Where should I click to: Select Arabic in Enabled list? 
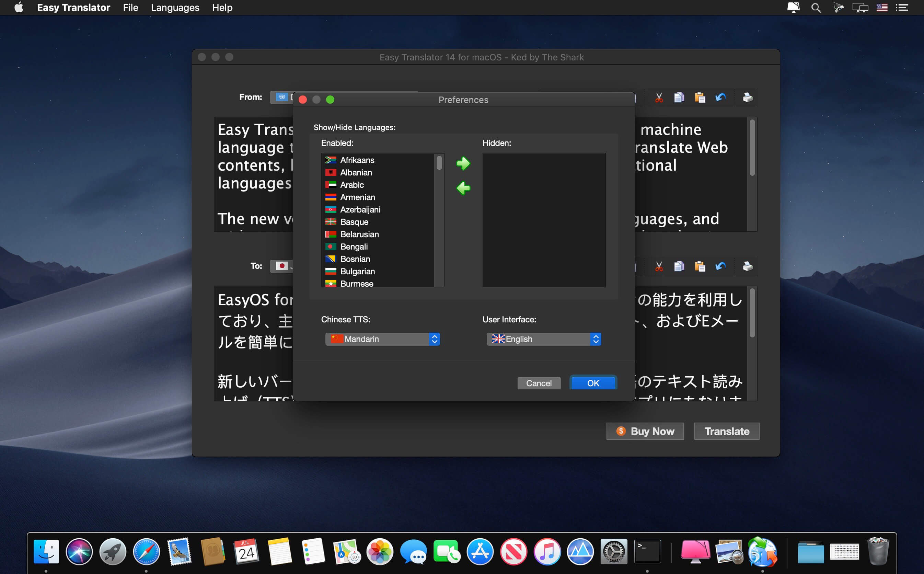[x=378, y=185]
